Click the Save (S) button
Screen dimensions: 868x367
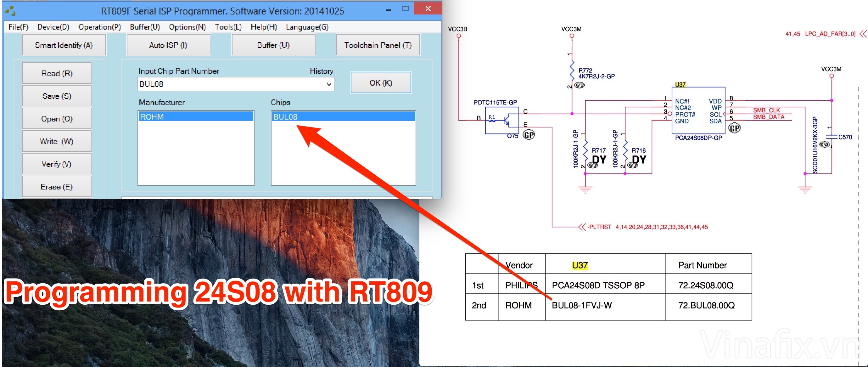click(57, 96)
